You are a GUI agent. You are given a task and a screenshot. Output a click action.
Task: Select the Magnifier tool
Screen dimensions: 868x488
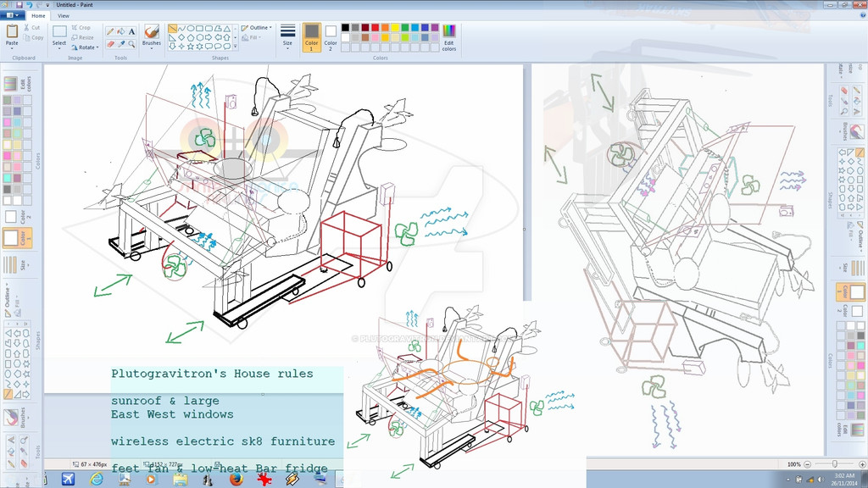[131, 44]
